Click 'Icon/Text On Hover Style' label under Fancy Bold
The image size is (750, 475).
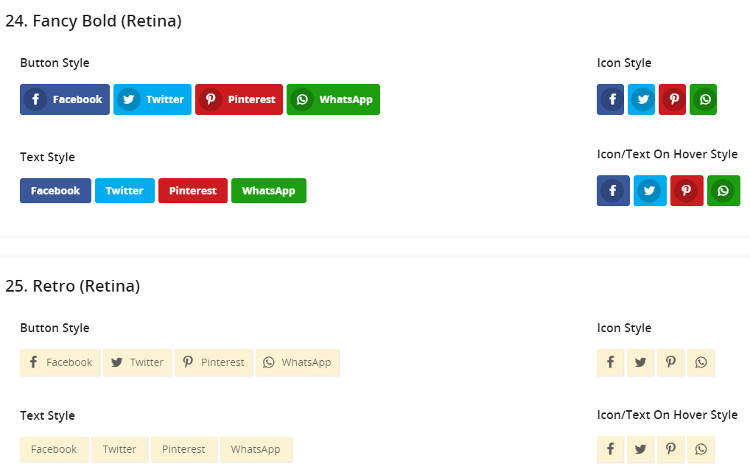pos(667,155)
